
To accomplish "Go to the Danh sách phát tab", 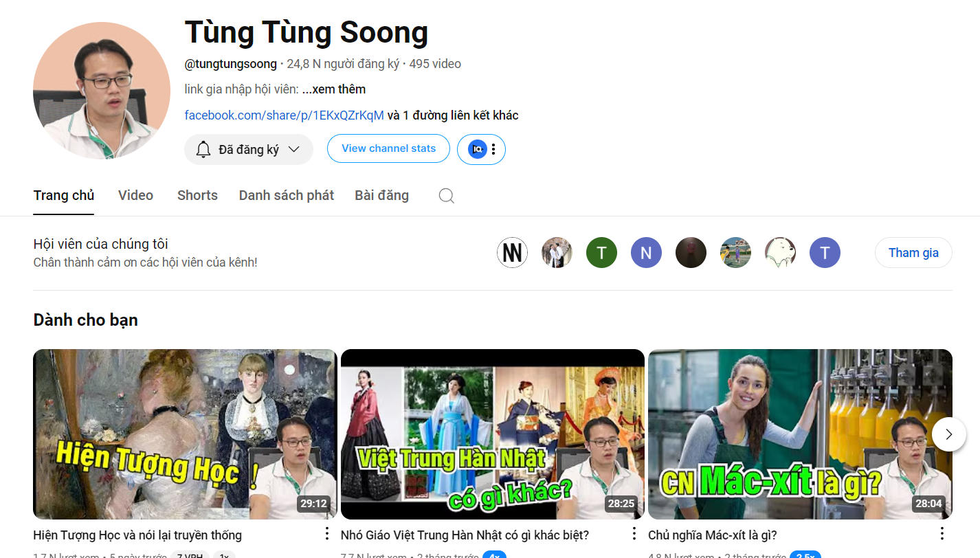I will pyautogui.click(x=286, y=195).
